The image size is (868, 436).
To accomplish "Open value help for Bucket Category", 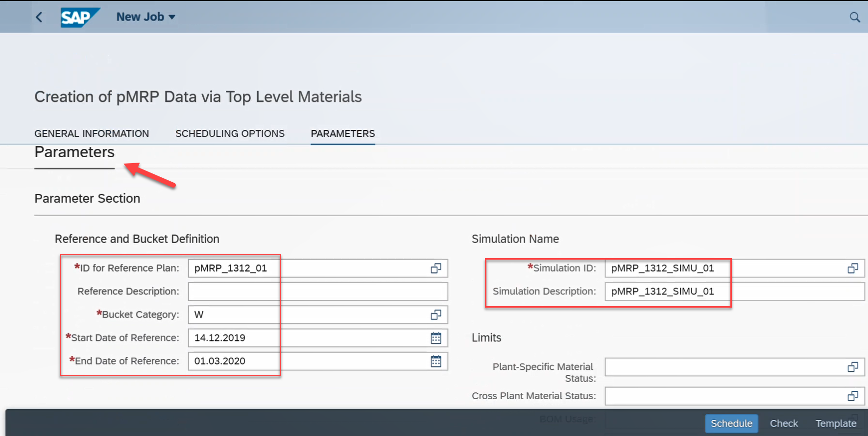I will [x=435, y=315].
